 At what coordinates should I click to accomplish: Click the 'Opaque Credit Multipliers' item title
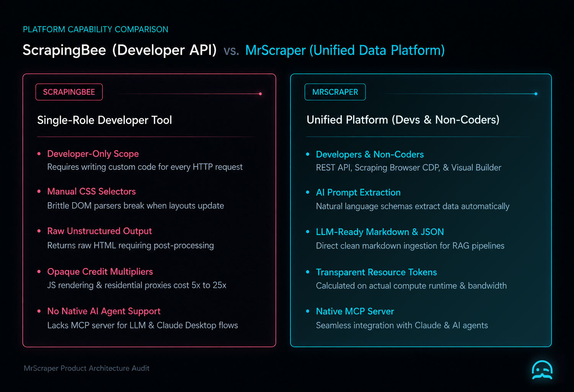tap(100, 271)
